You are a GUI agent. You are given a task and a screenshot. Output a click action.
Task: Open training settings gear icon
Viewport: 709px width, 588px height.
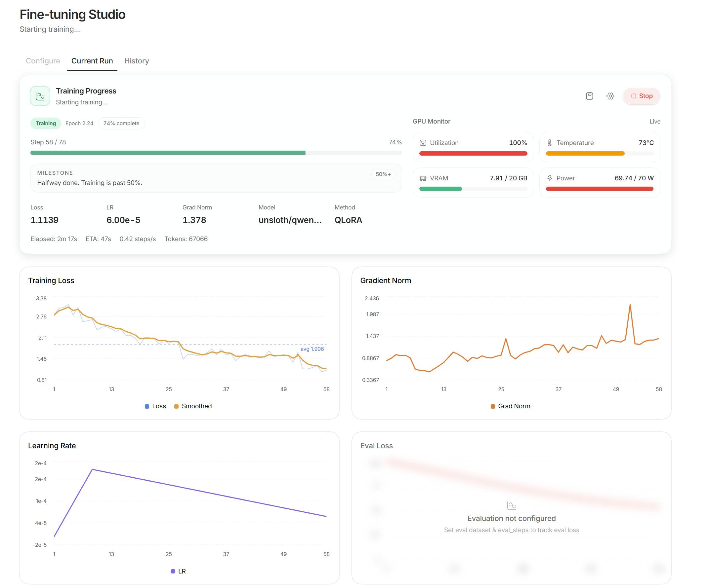(610, 96)
